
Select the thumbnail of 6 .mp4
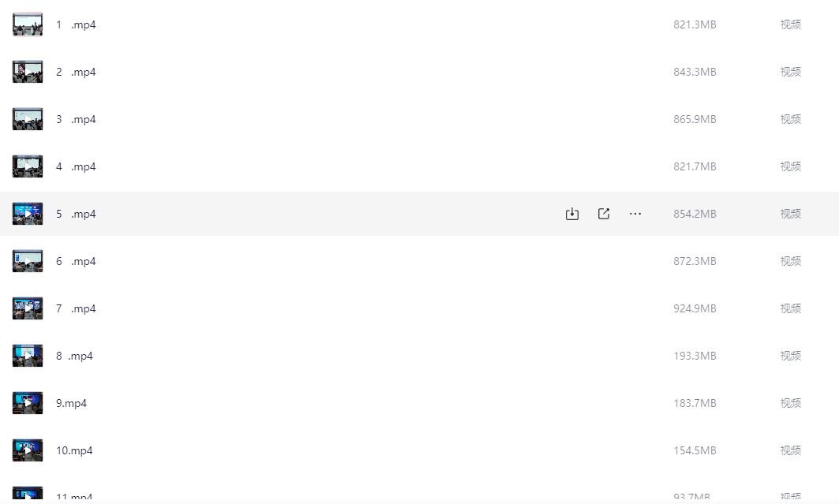(28, 261)
